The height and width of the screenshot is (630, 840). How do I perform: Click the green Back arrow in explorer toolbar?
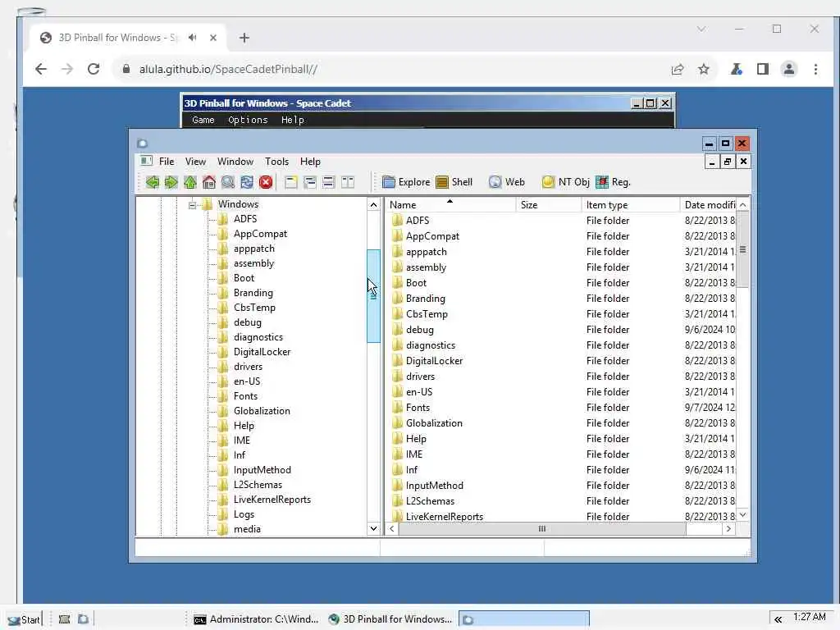pyautogui.click(x=152, y=182)
